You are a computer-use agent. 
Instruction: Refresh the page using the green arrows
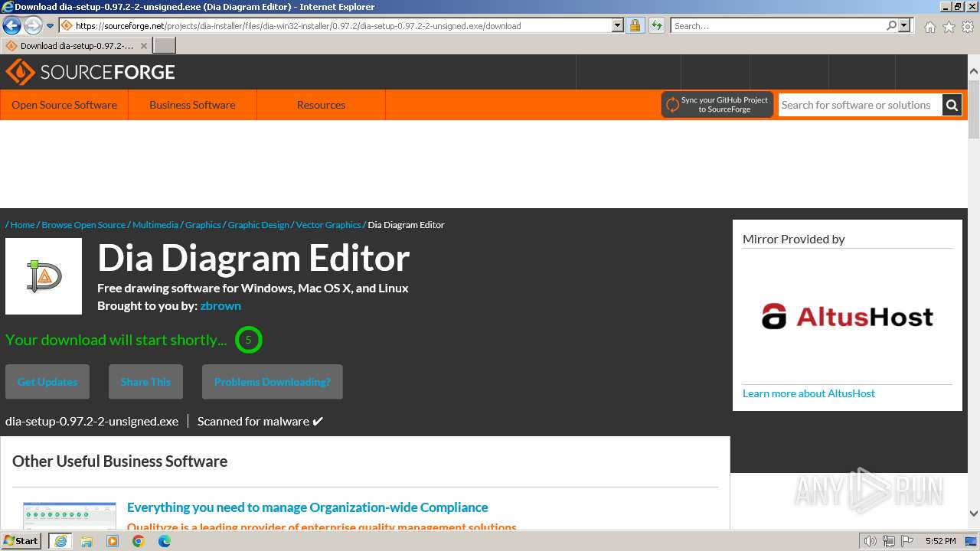tap(657, 25)
